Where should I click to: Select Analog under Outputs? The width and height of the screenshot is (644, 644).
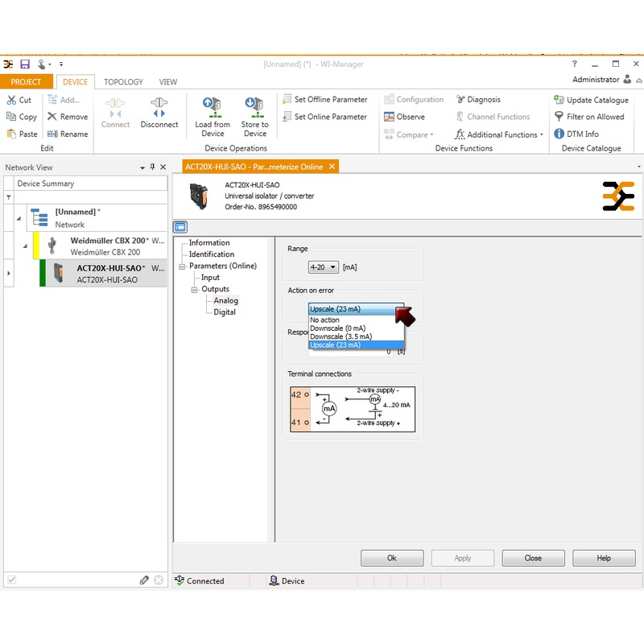point(225,300)
